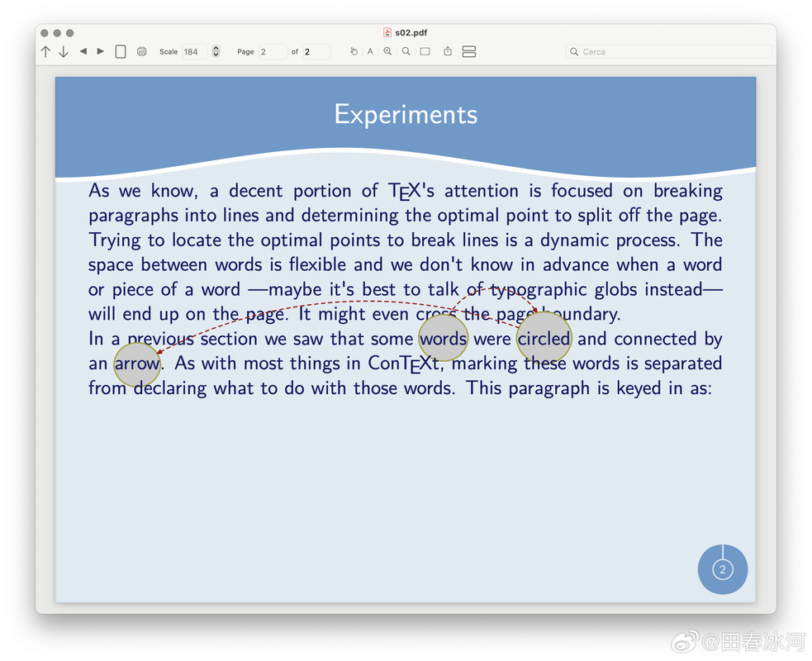812x661 pixels.
Task: Click the 'Experiments' slide heading
Action: [x=406, y=115]
